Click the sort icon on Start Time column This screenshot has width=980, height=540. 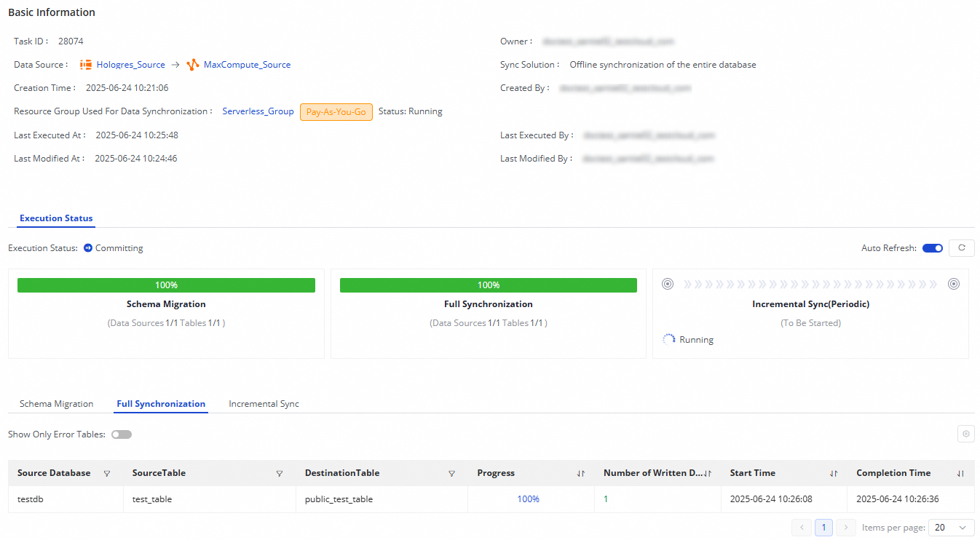tap(833, 473)
